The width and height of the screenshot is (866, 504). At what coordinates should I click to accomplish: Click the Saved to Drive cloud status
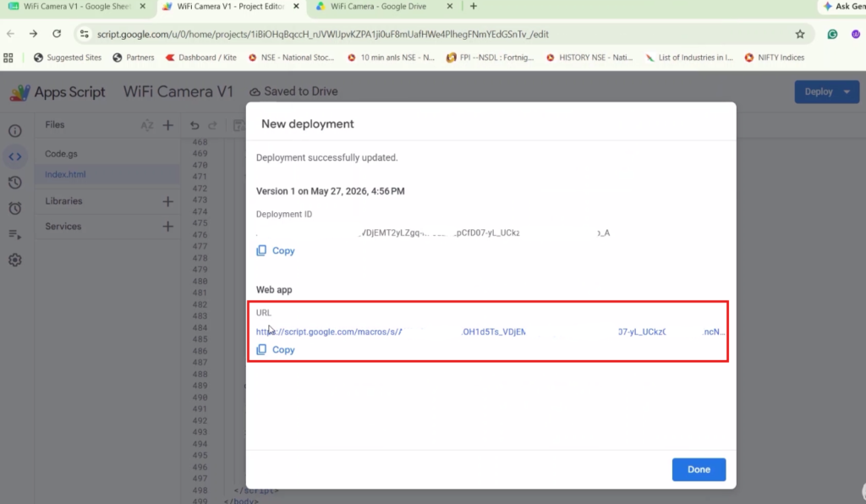click(293, 91)
